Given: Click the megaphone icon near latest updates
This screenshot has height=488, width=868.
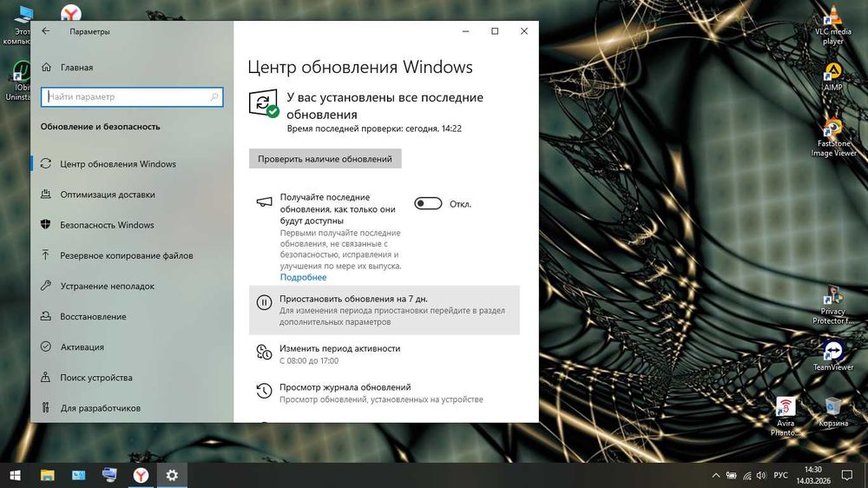Looking at the screenshot, I should point(265,201).
